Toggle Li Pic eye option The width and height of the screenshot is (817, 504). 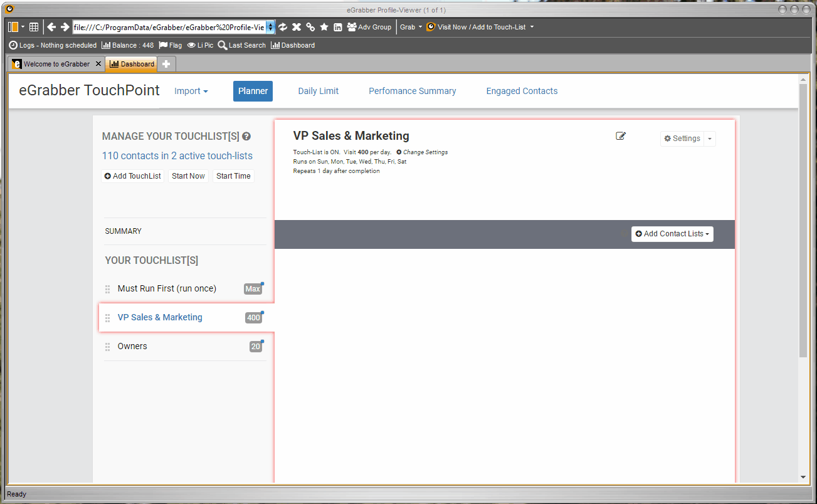(x=200, y=45)
